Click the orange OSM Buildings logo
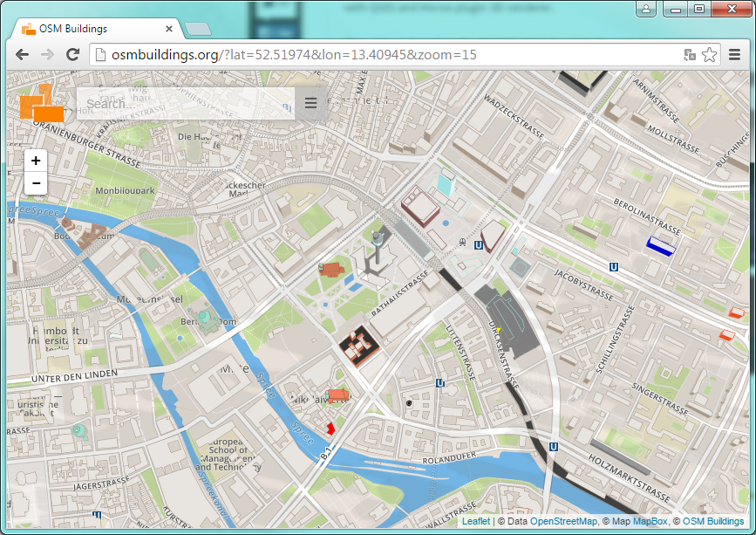 [43, 104]
